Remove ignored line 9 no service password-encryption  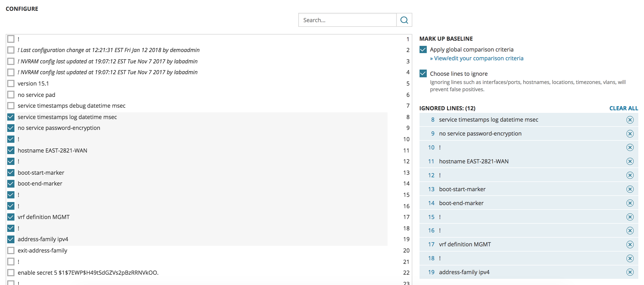pos(630,134)
